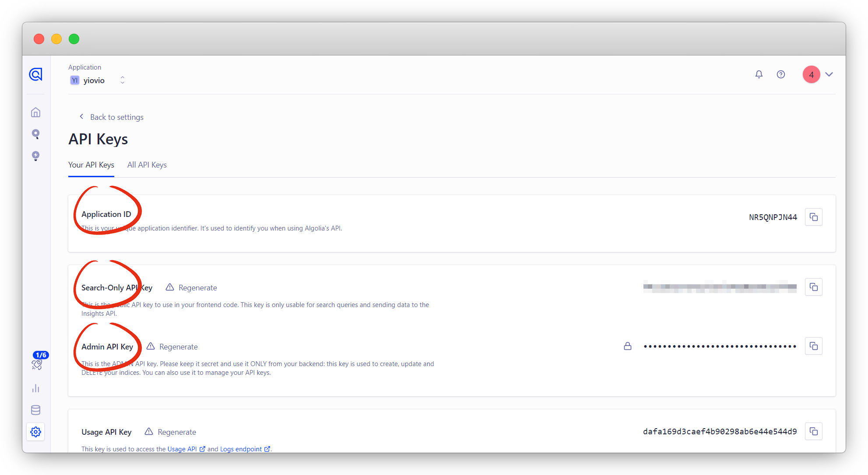Select the Settings gear icon in the sidebar

coord(35,432)
